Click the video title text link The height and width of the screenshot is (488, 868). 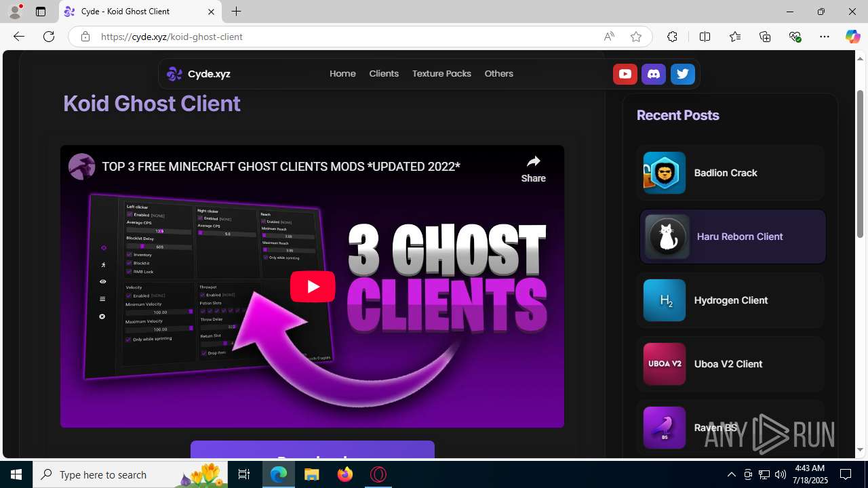281,166
